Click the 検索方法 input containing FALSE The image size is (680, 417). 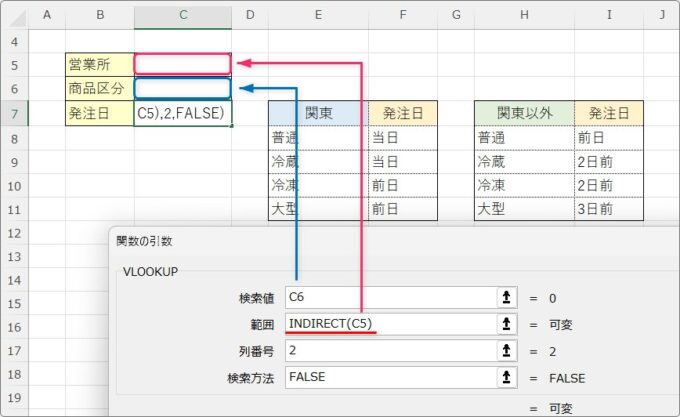point(390,378)
